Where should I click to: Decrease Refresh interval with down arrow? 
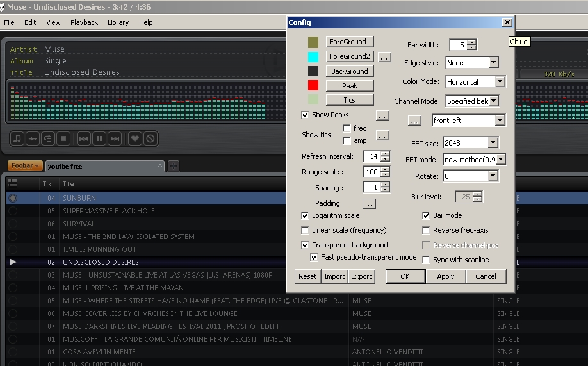pos(385,159)
